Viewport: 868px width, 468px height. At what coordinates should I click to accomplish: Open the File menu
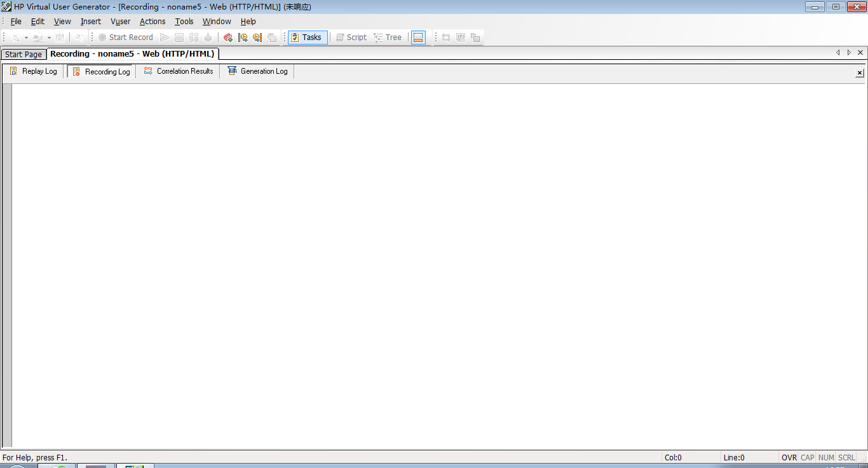pyautogui.click(x=16, y=22)
